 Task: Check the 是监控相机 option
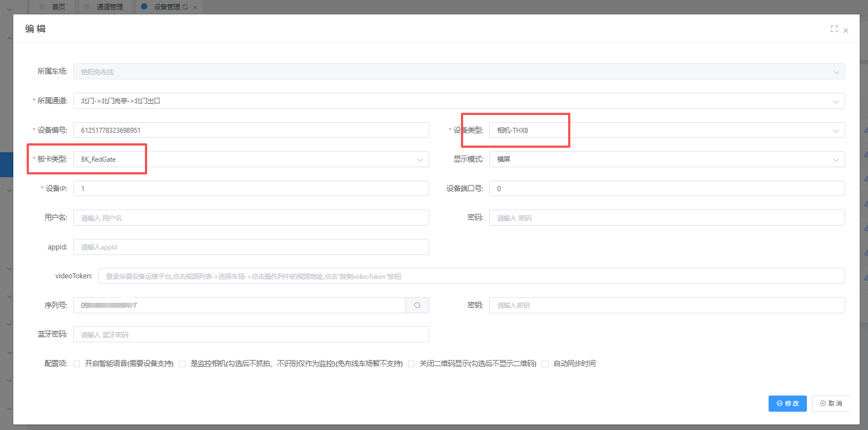[182, 364]
